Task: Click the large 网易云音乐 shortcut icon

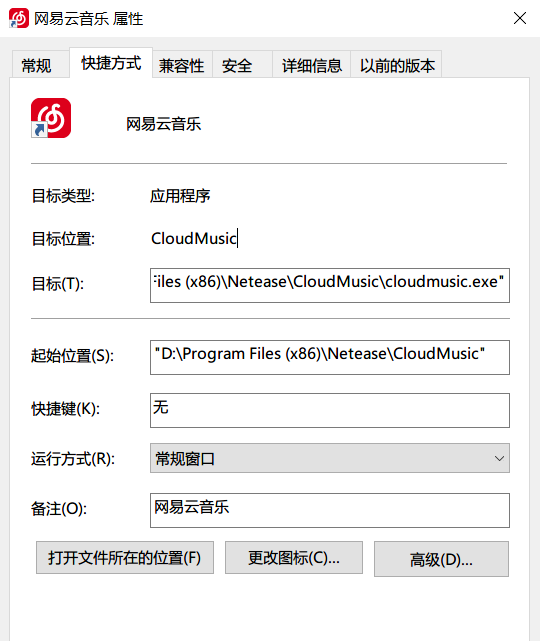Action: pyautogui.click(x=51, y=118)
